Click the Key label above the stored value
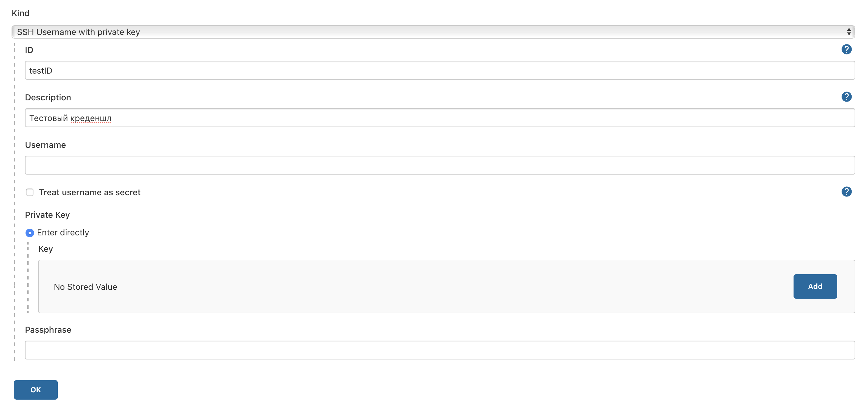 [45, 249]
